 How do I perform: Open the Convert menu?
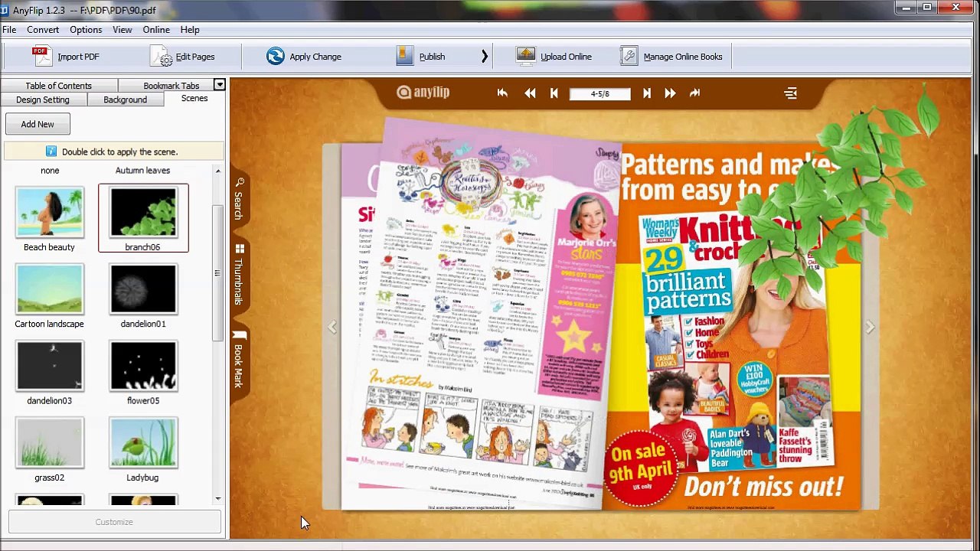click(x=43, y=30)
